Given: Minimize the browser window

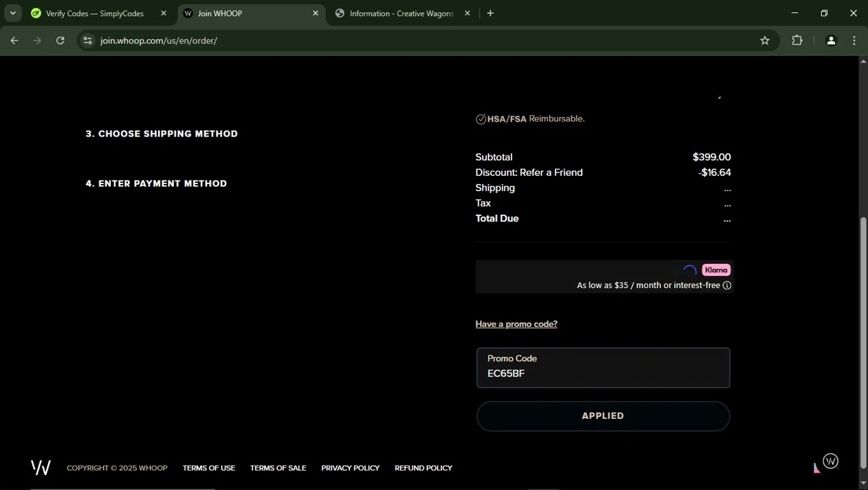Looking at the screenshot, I should (x=795, y=13).
